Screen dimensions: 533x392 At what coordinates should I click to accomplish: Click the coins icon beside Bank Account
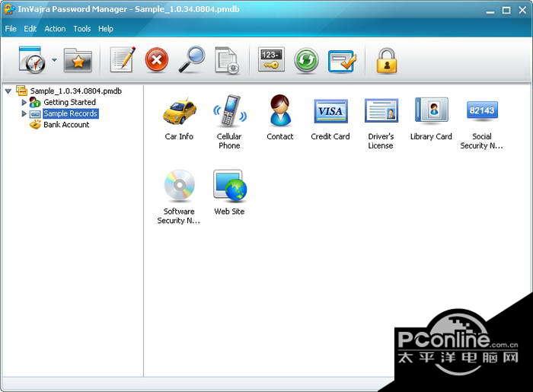coord(35,125)
